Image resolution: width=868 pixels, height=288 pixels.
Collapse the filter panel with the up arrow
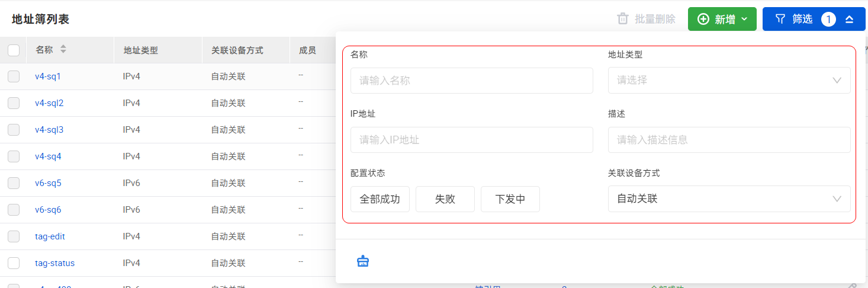pyautogui.click(x=849, y=20)
